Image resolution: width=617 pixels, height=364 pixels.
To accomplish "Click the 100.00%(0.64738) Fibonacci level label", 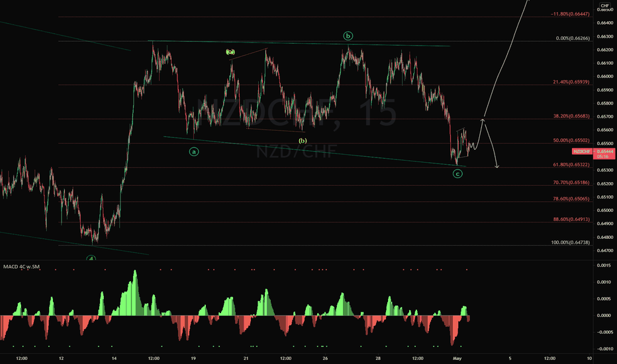I will click(x=570, y=243).
